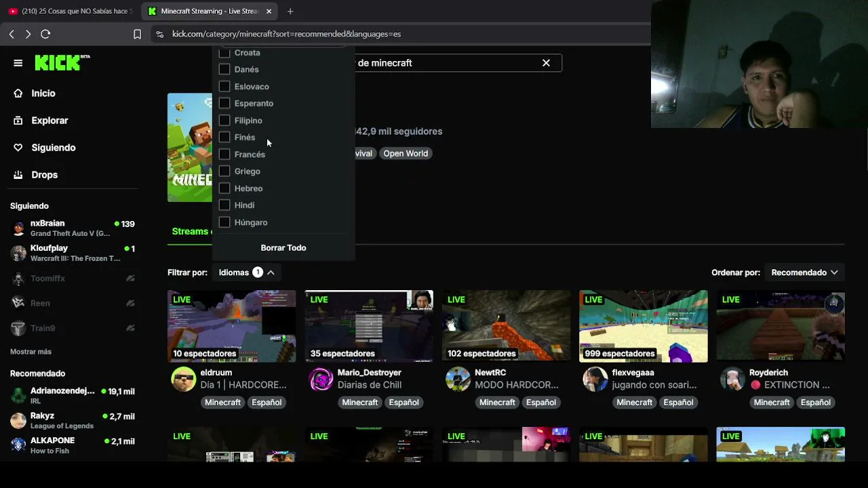Open the Recomendado sort dropdown
Image resolution: width=868 pixels, height=488 pixels.
click(804, 272)
